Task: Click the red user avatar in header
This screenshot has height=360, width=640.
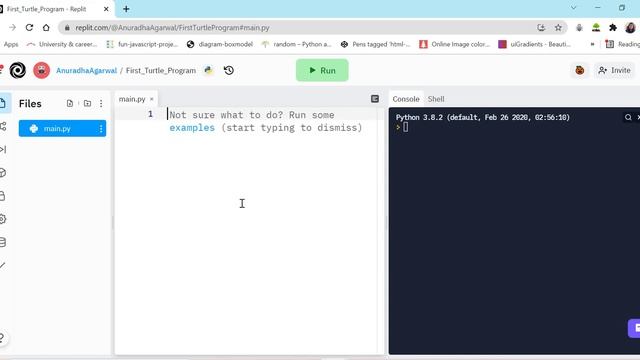Action: click(41, 70)
